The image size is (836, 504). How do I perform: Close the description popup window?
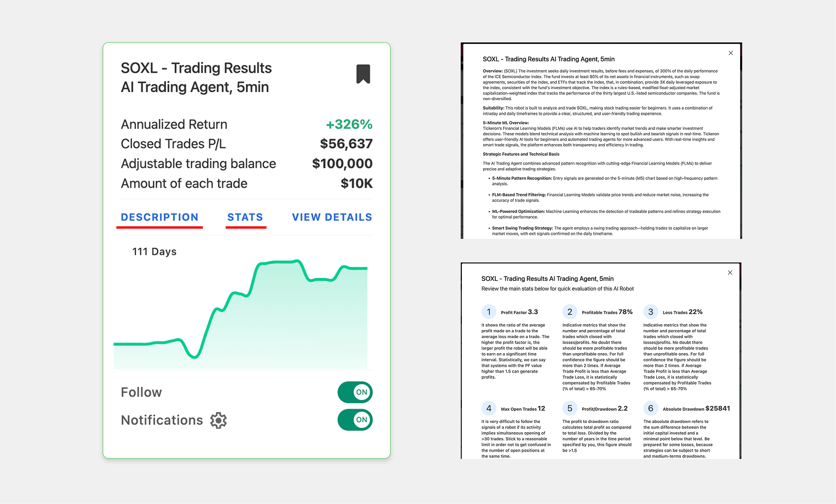click(731, 53)
